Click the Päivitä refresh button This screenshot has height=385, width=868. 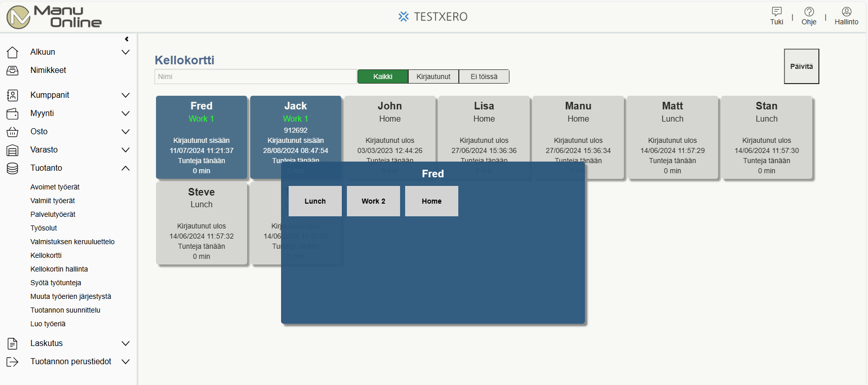tap(802, 66)
